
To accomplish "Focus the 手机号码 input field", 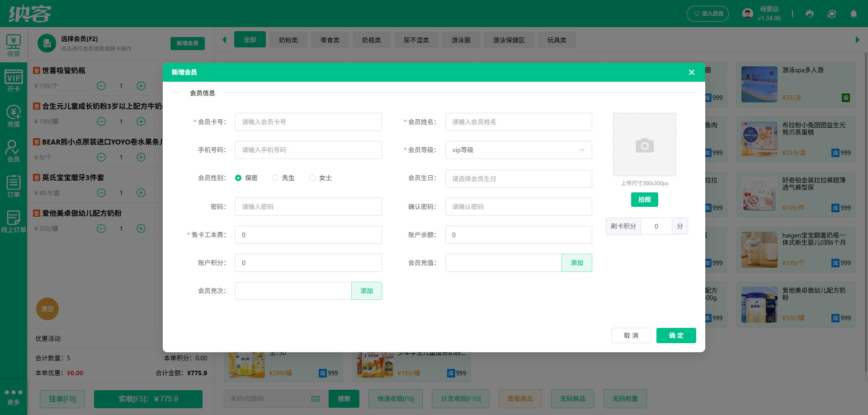I will click(x=308, y=150).
